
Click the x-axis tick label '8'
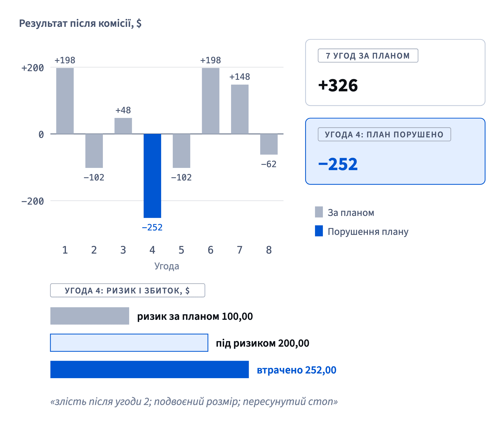[269, 250]
